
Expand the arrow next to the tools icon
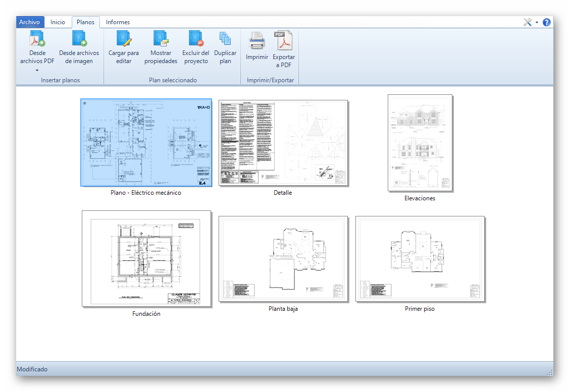tap(537, 23)
